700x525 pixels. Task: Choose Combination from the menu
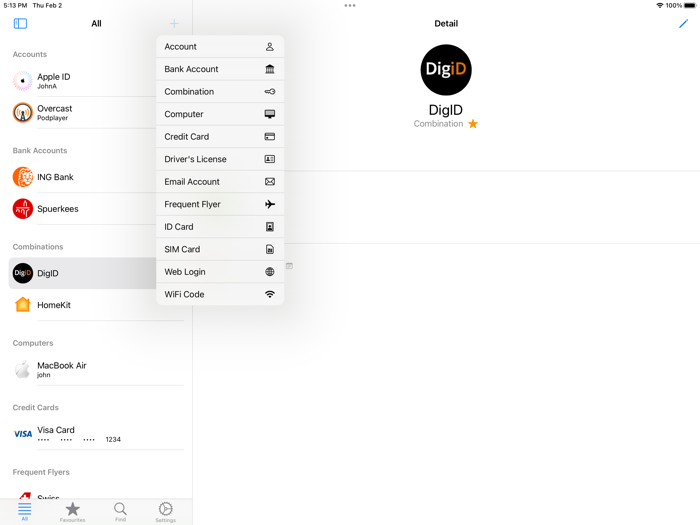(x=220, y=92)
